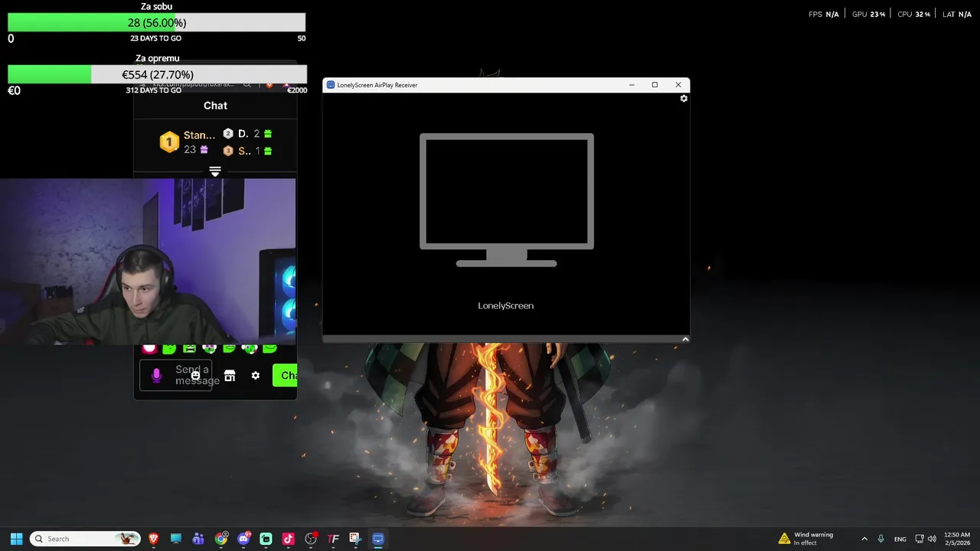Open chat settings gear icon
The image size is (980, 551).
tap(256, 376)
